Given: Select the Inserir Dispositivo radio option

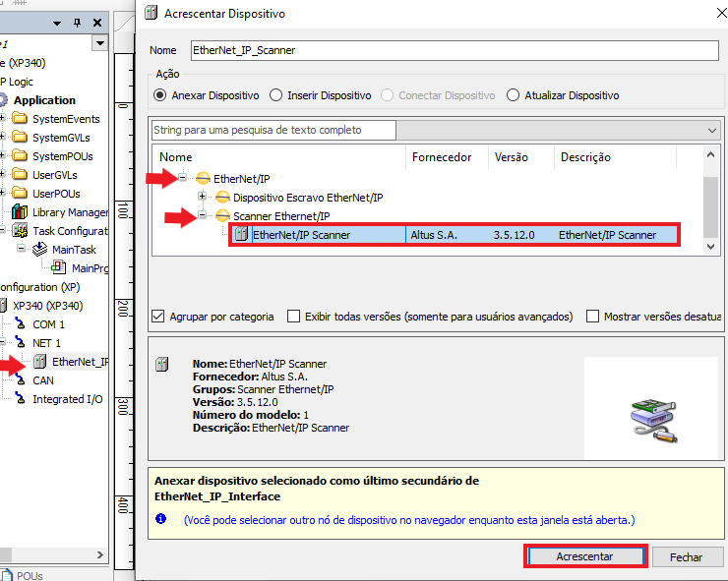Looking at the screenshot, I should [275, 95].
